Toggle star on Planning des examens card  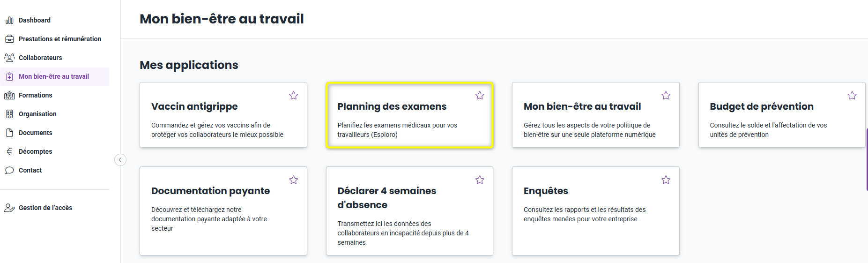pyautogui.click(x=480, y=96)
